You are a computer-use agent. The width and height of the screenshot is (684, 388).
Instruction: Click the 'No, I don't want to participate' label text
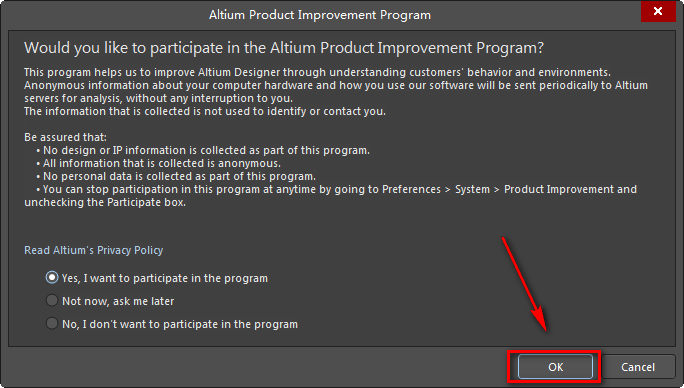click(180, 324)
